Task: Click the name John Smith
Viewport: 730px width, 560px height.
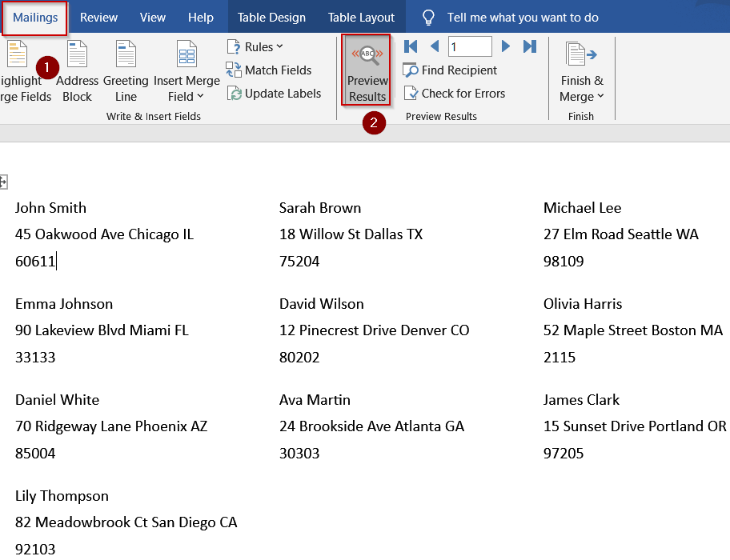Action: [50, 208]
